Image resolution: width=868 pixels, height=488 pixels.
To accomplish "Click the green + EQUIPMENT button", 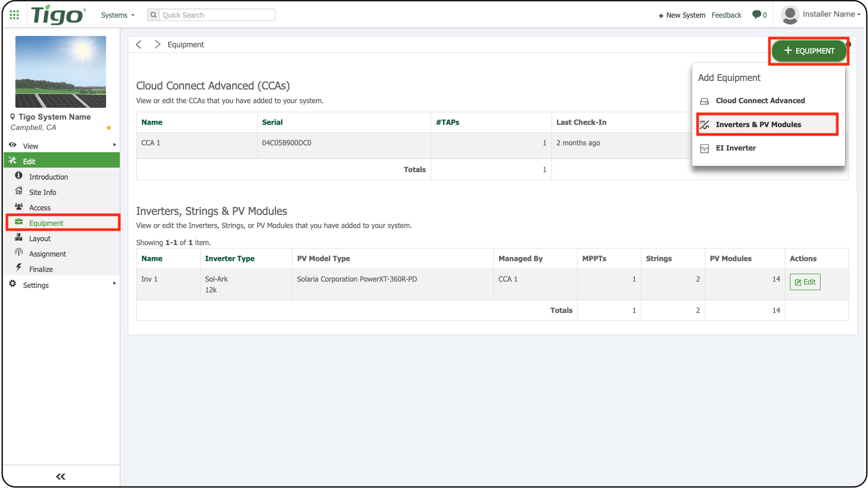I will (x=809, y=51).
